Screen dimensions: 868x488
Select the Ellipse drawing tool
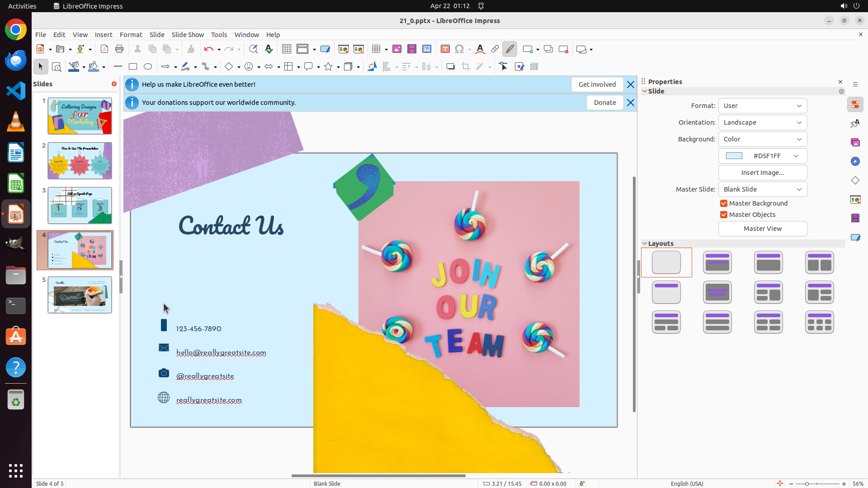pyautogui.click(x=148, y=67)
